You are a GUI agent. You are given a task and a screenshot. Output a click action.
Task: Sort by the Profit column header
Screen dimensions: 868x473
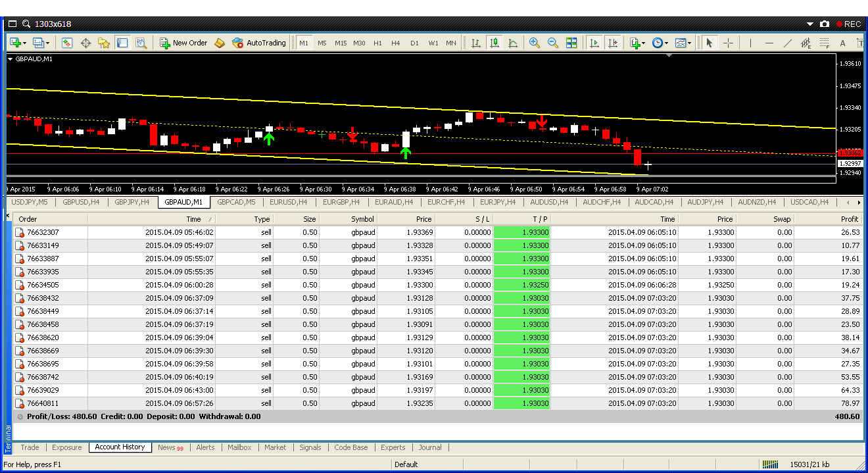pos(828,219)
